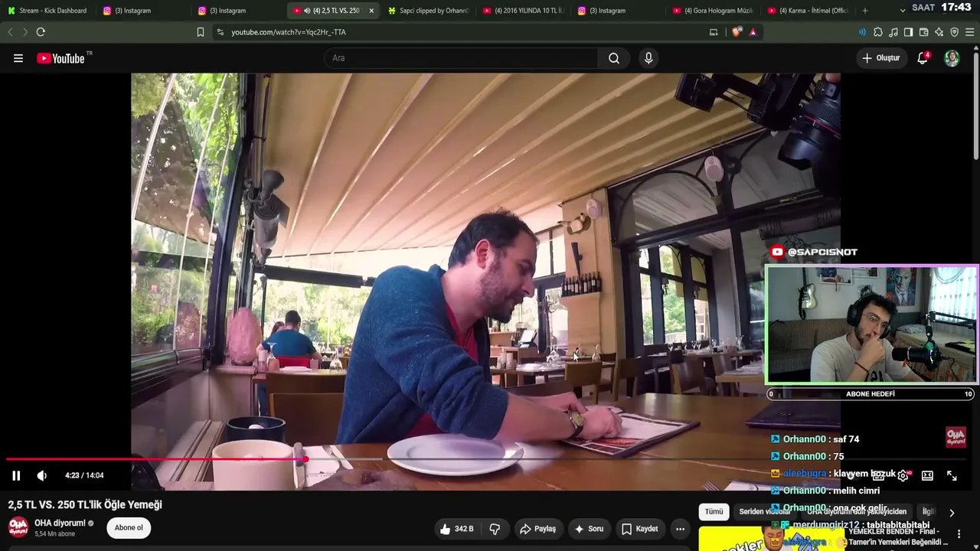Bookmark this page in address bar
The image size is (980, 551).
pos(201,32)
